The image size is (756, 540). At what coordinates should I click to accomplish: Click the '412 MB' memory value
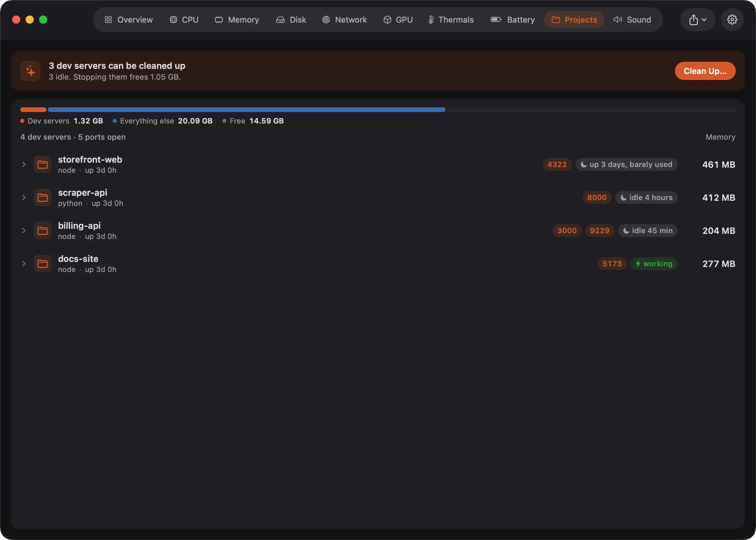tap(719, 197)
